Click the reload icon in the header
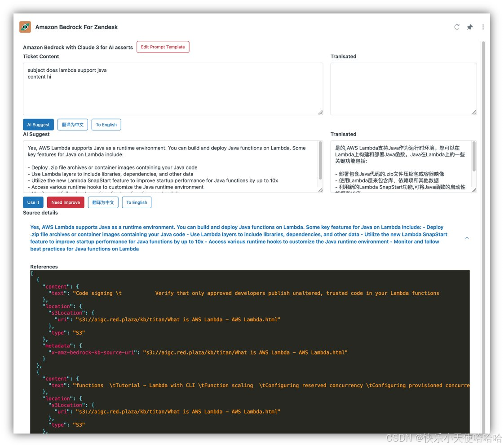The image size is (504, 447). [x=456, y=27]
